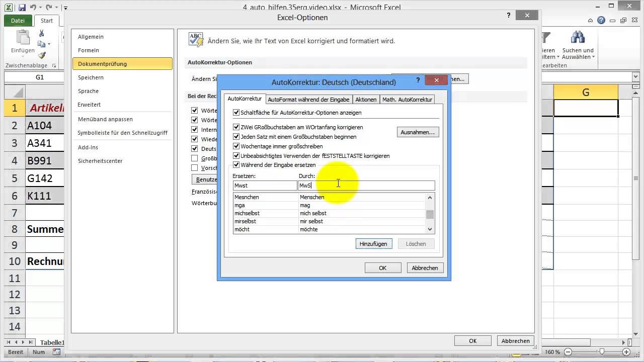Toggle unbeabsichtigtes FESTSTELLTASTE korrigieren checkbox

click(236, 156)
